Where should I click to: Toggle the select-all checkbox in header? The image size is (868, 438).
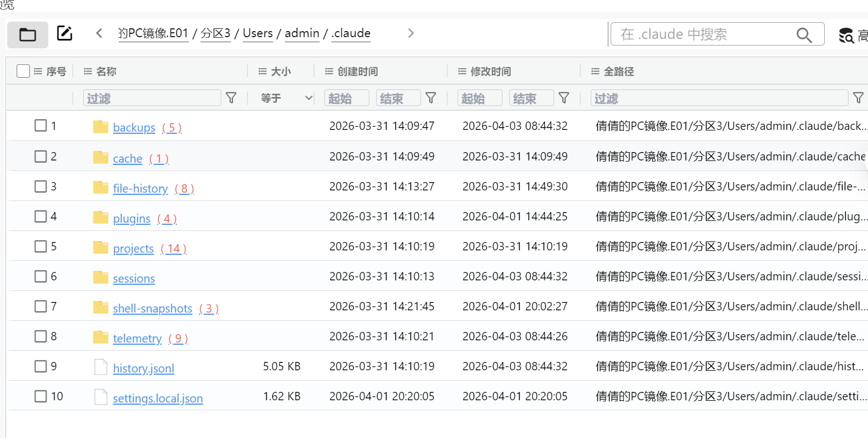(x=23, y=71)
